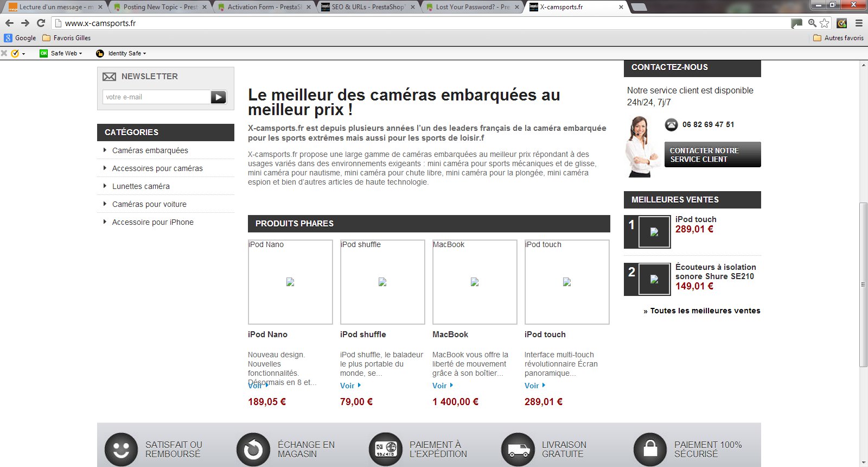Click the price 1 400,00 €
The image size is (868, 467).
(455, 402)
